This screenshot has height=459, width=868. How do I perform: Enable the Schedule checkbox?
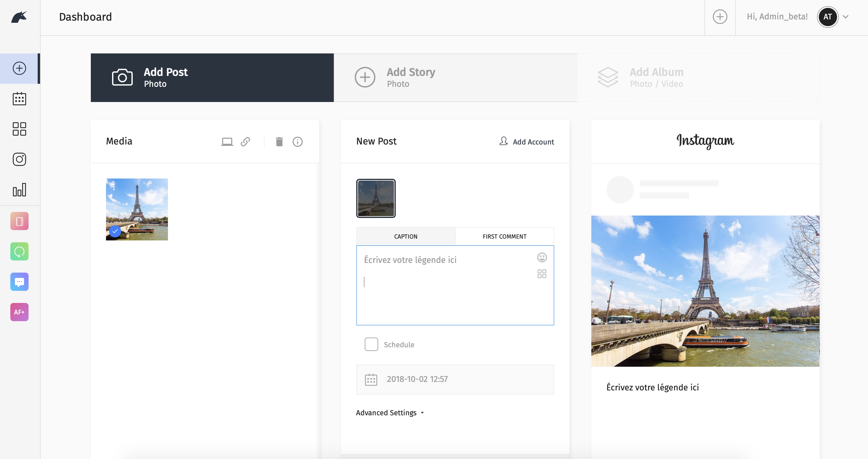(371, 345)
